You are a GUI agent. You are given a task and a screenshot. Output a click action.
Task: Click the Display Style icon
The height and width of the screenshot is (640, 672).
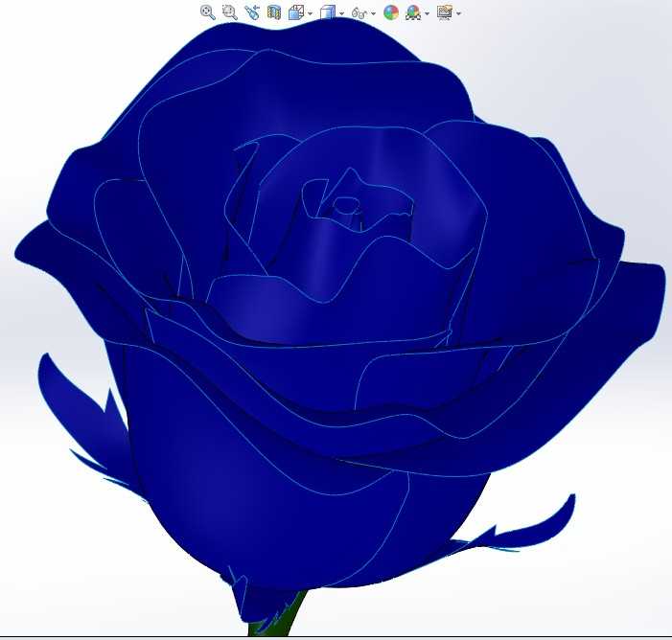click(x=328, y=12)
